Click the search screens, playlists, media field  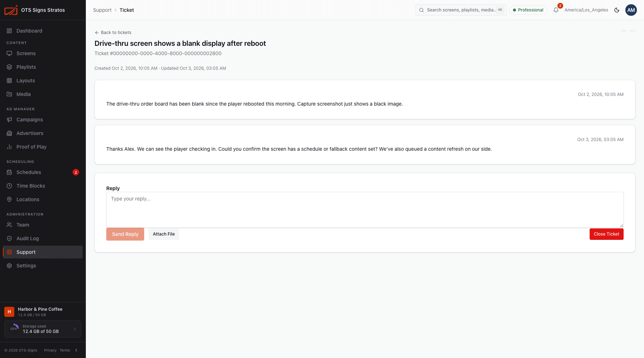click(x=461, y=10)
